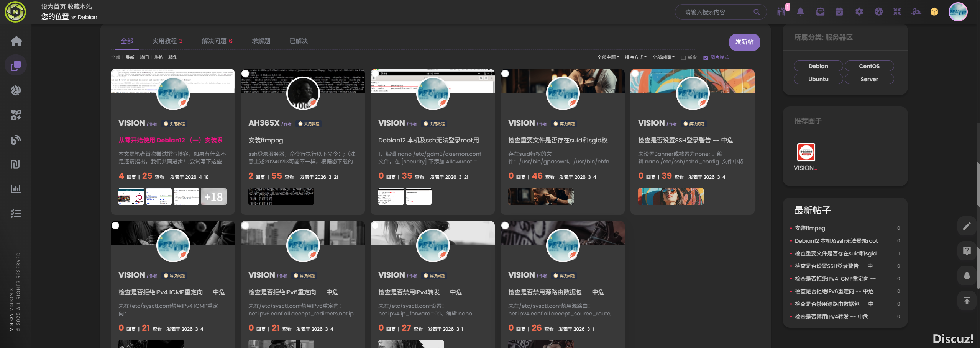Click the yellow cube icon
The width and height of the screenshot is (980, 348).
point(934,12)
